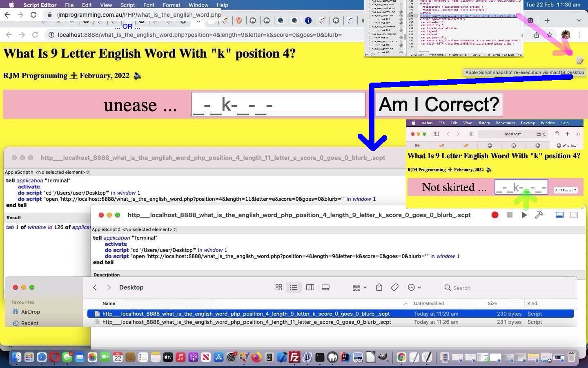The height and width of the screenshot is (368, 588).
Task: Switch Finder to gallery view
Action: 325,287
